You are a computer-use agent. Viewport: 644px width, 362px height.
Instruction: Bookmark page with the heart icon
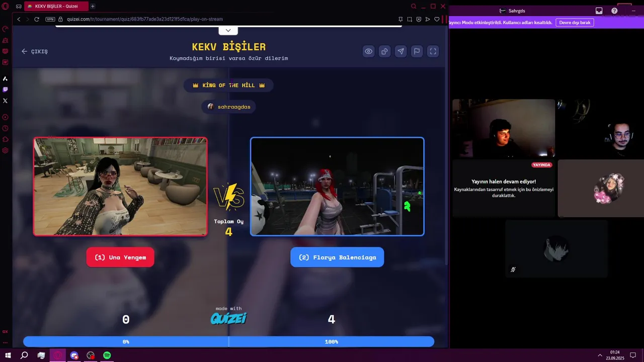click(x=437, y=19)
